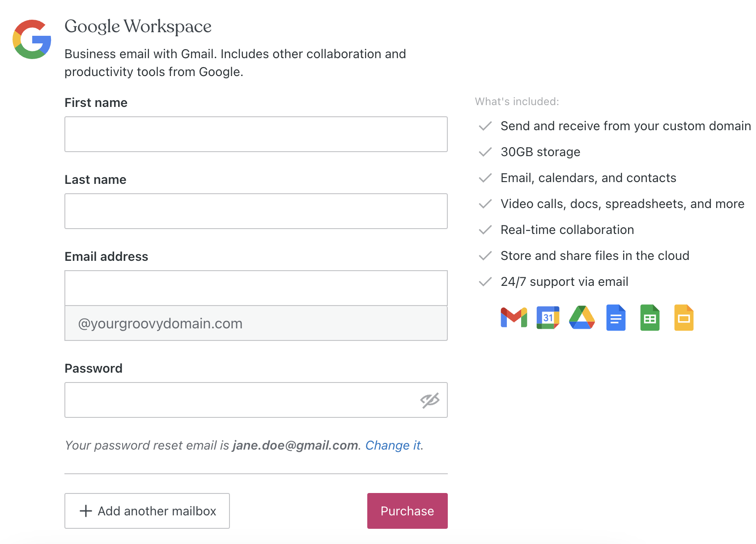756x544 pixels.
Task: Click the Google Drive icon
Action: pyautogui.click(x=582, y=318)
